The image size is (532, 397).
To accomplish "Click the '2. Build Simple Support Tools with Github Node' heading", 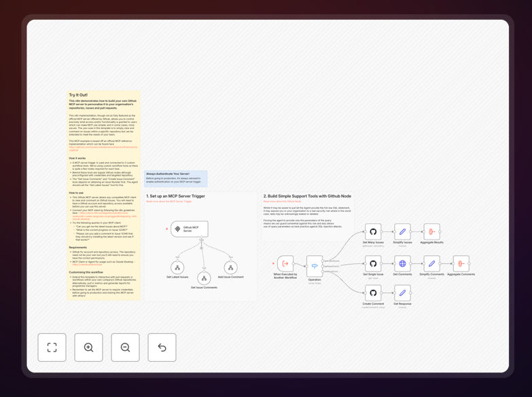I will pyautogui.click(x=307, y=196).
